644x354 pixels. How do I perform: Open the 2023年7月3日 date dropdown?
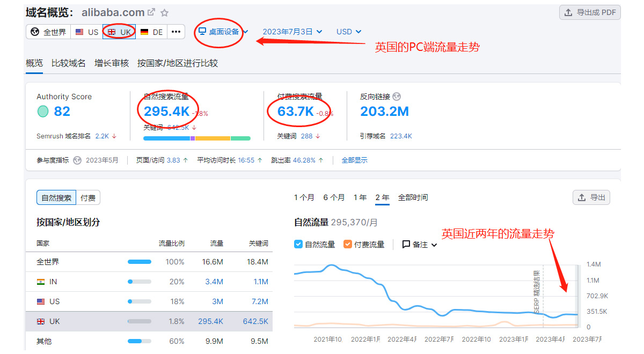click(292, 32)
